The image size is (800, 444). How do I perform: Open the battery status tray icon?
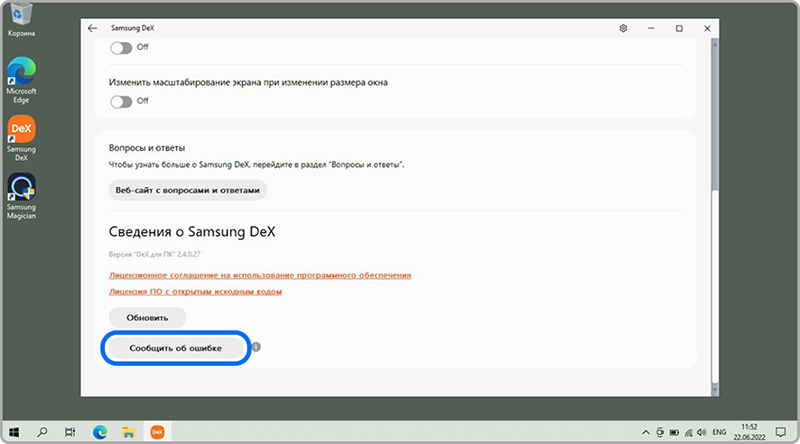coord(674,432)
